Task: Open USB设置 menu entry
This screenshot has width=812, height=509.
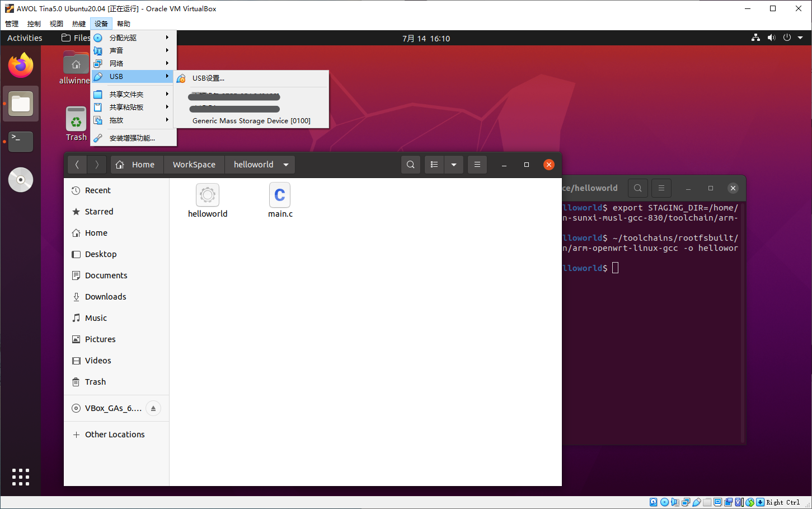Action: click(x=208, y=78)
